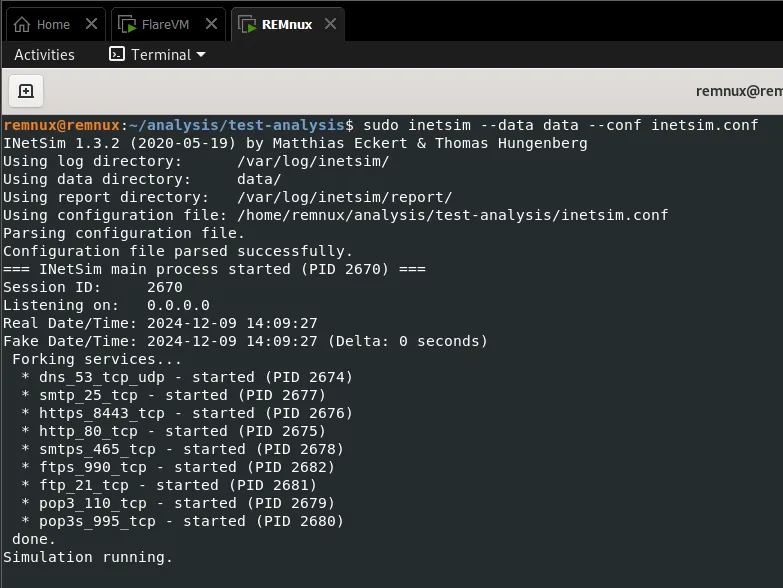
Task: Click the Home tab house icon
Action: click(x=22, y=24)
